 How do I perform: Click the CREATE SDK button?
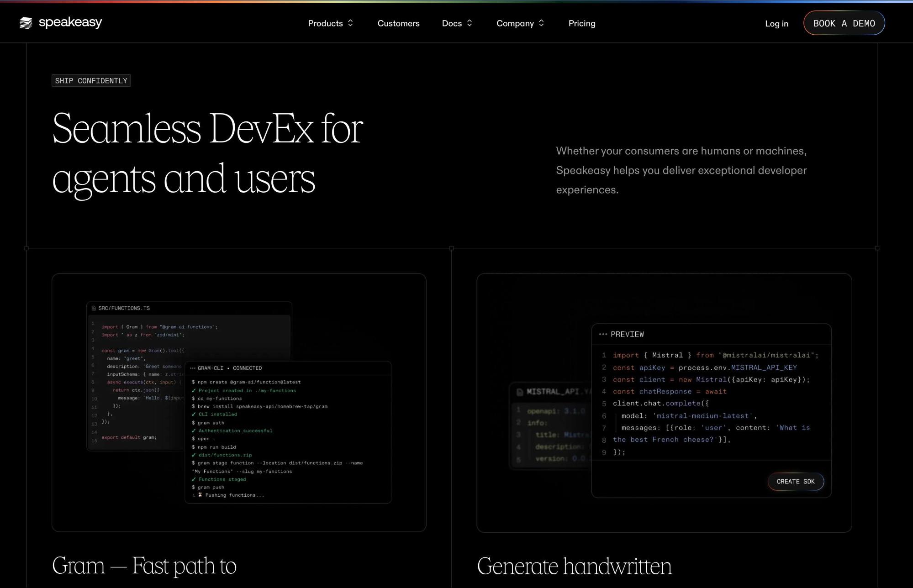coord(795,482)
